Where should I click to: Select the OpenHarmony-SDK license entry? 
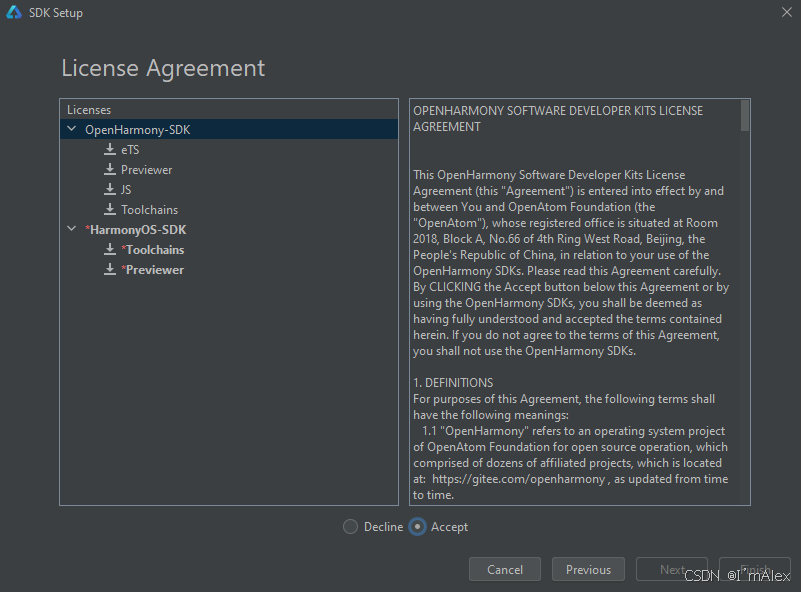[x=229, y=129]
